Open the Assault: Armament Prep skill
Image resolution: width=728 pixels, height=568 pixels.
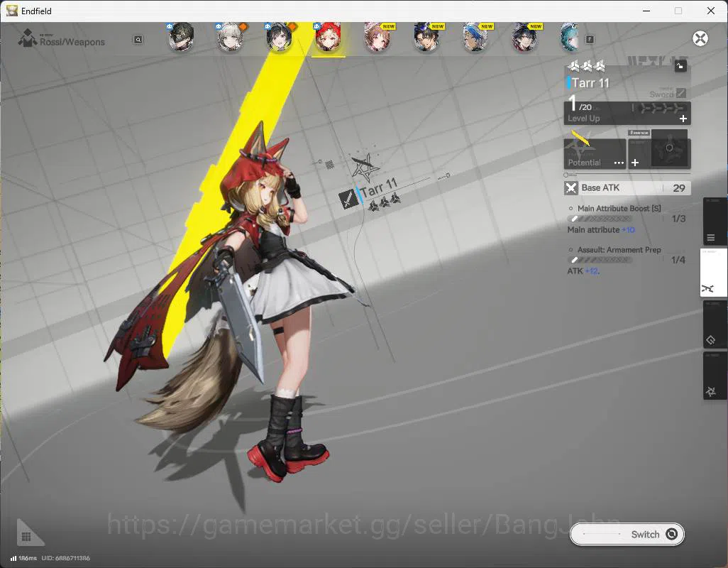(619, 250)
